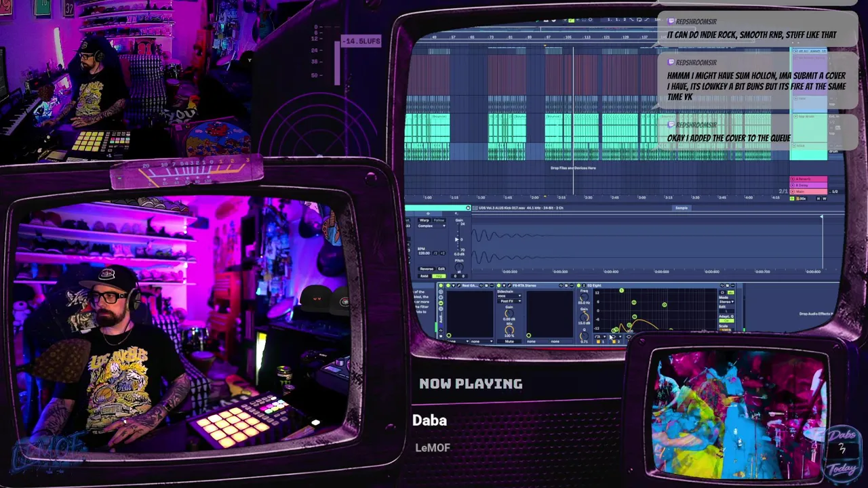Image resolution: width=868 pixels, height=488 pixels.
Task: Click the F6-RTA Gain knob
Action: (509, 313)
